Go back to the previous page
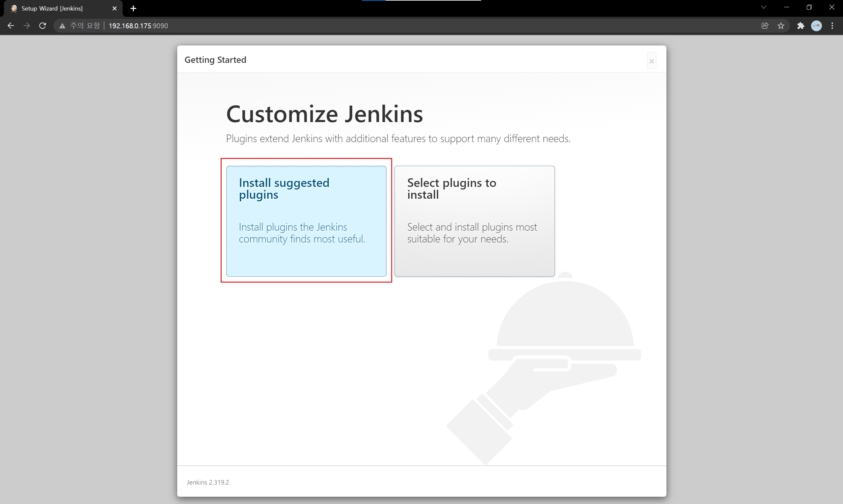Image resolution: width=843 pixels, height=504 pixels. [11, 26]
